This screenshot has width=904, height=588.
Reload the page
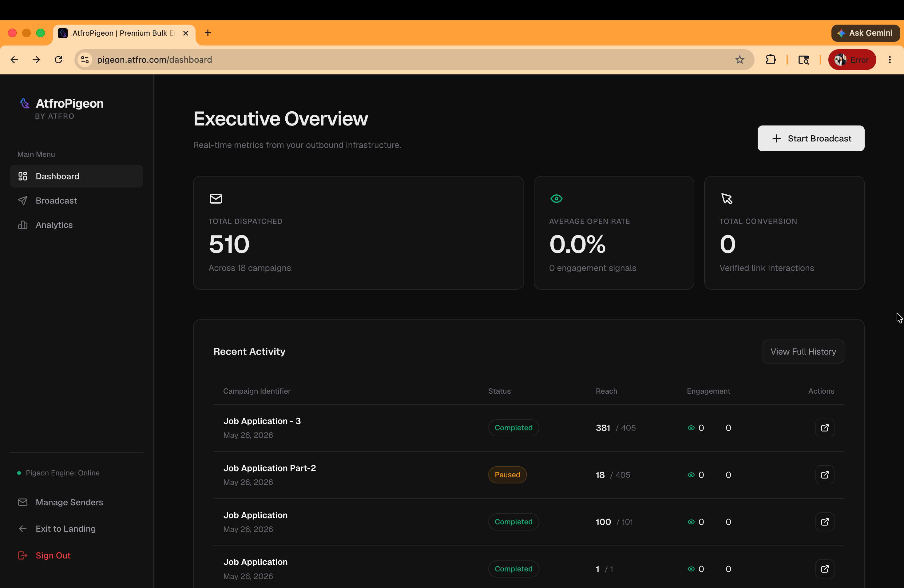click(x=58, y=60)
